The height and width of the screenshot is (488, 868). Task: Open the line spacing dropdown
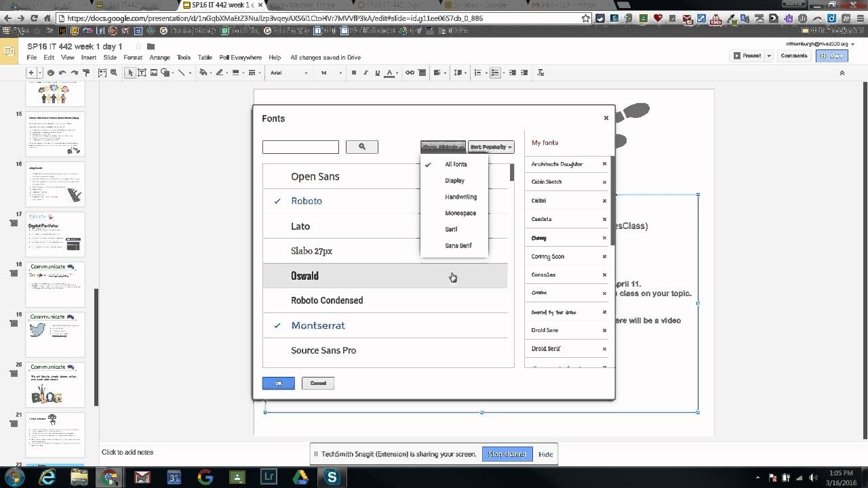click(459, 73)
